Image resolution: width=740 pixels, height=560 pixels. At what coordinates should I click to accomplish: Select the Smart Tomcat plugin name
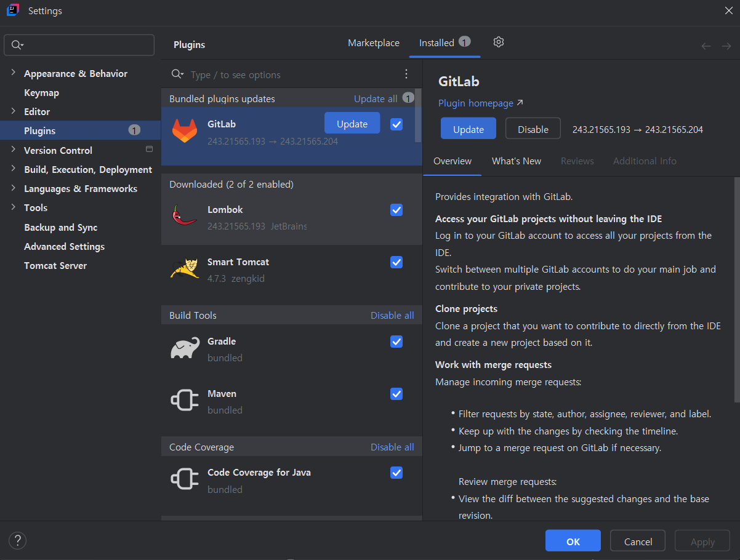(238, 262)
